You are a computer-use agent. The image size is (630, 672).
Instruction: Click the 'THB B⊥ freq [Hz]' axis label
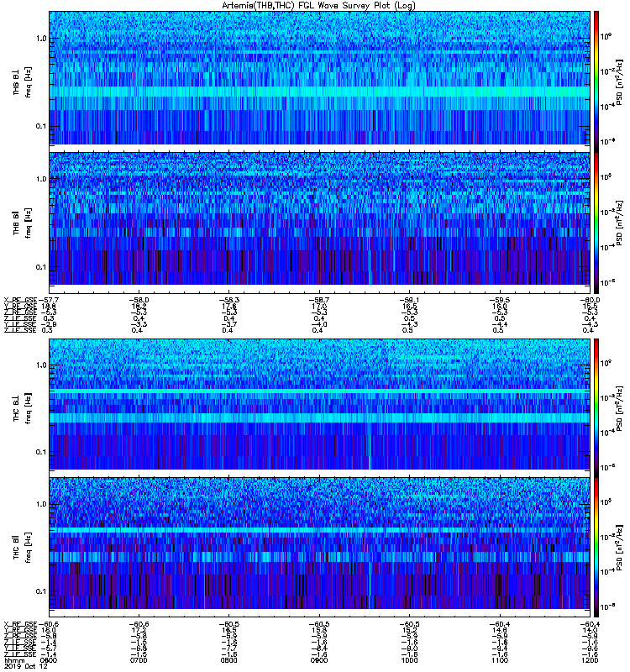point(22,82)
